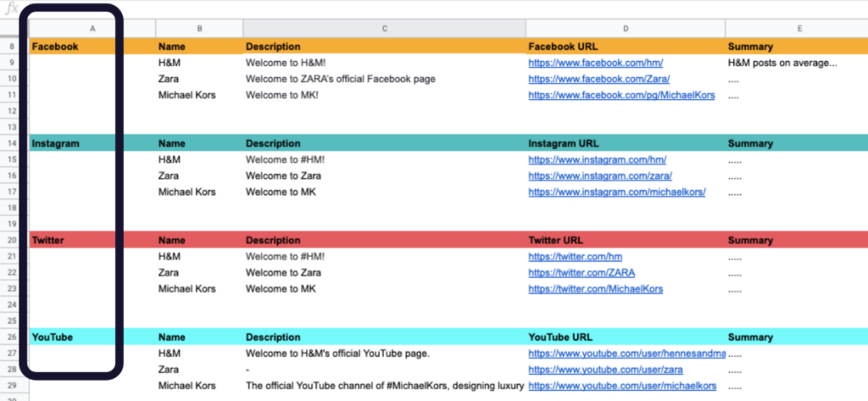Open the twitter.com/hm link
The width and height of the screenshot is (868, 401).
(576, 256)
